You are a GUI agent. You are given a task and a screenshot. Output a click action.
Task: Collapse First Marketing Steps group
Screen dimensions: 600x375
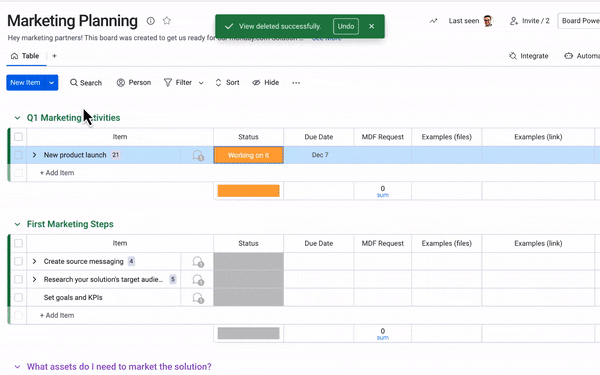(x=17, y=224)
